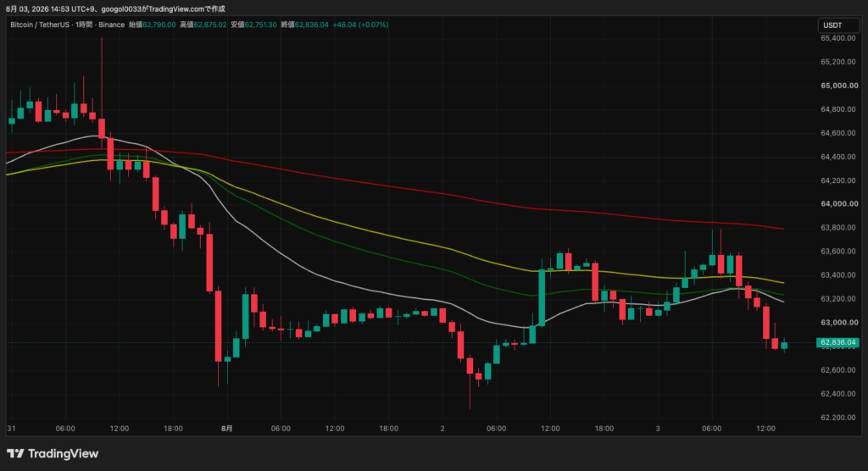Viewport: 868px width, 471px height.
Task: Click the 始値 62,790.00 open value
Action: click(153, 25)
